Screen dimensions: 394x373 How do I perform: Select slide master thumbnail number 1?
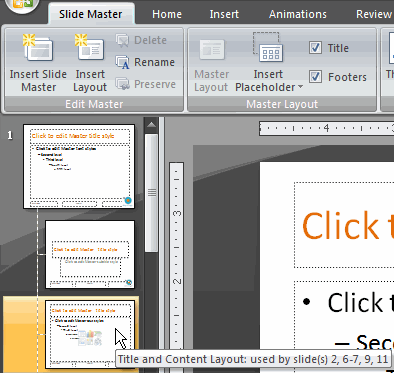coord(79,166)
